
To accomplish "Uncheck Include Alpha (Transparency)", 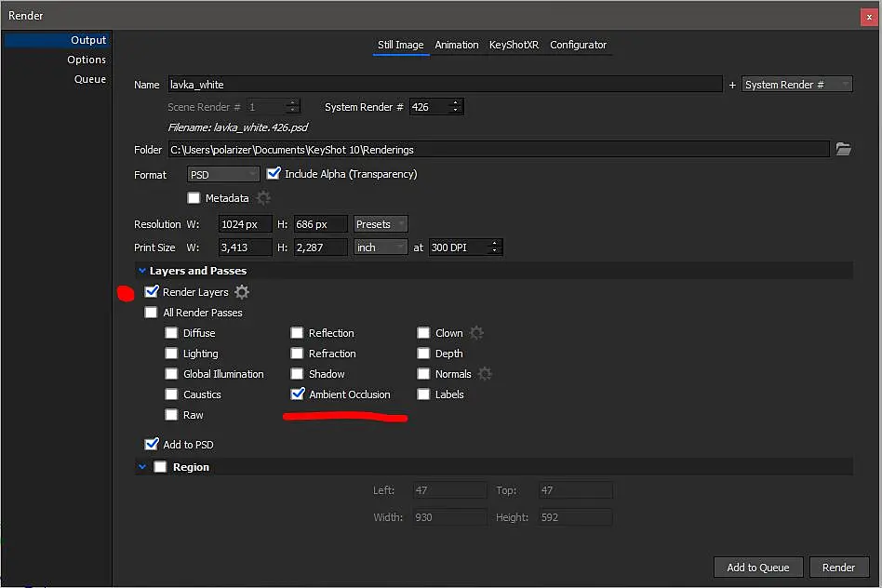I will click(x=274, y=173).
